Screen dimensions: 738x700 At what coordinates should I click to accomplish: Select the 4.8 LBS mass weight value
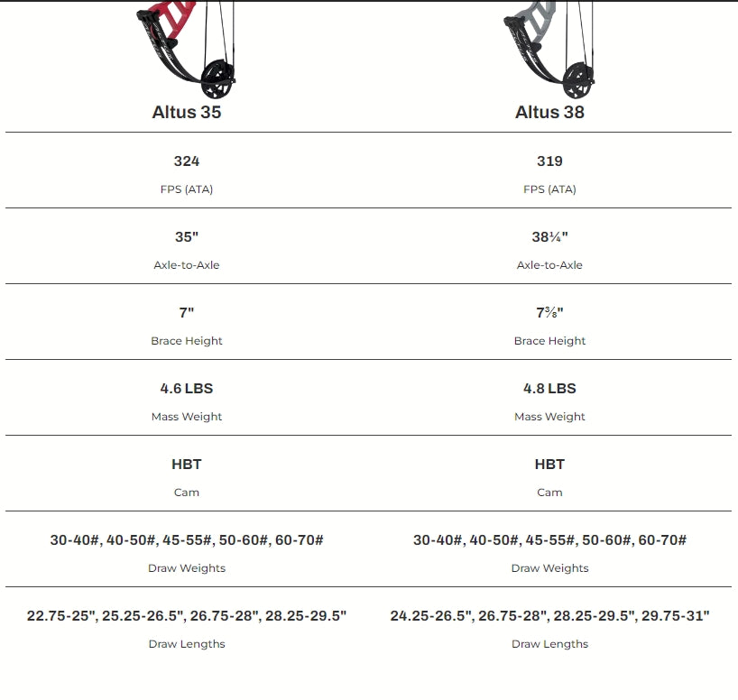pyautogui.click(x=549, y=389)
